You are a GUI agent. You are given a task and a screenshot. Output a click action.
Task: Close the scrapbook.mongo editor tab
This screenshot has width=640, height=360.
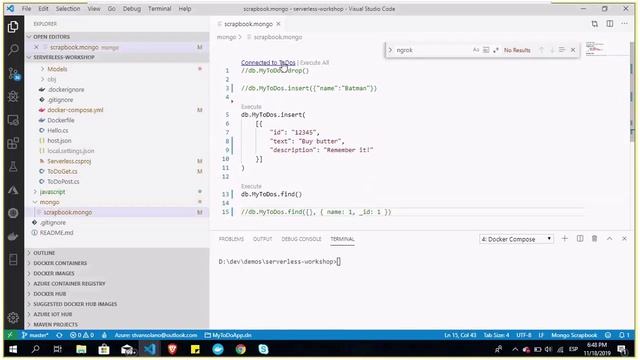[x=278, y=24]
